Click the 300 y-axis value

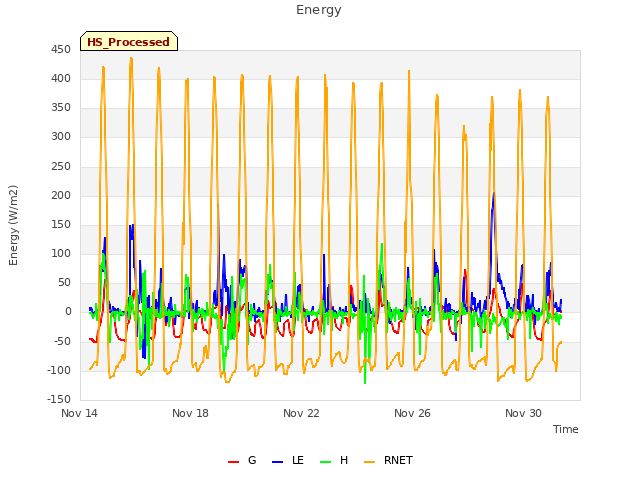click(61, 137)
